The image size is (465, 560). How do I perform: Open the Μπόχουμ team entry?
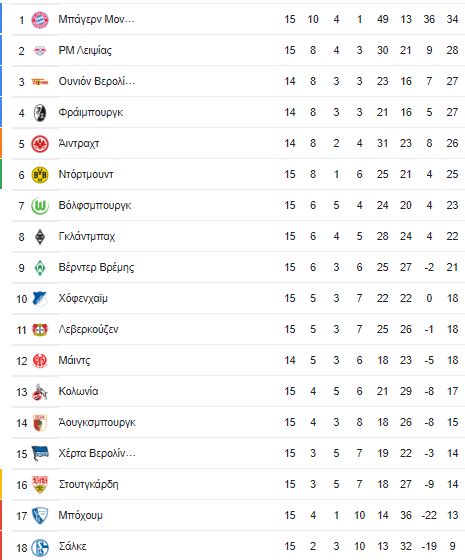point(80,515)
